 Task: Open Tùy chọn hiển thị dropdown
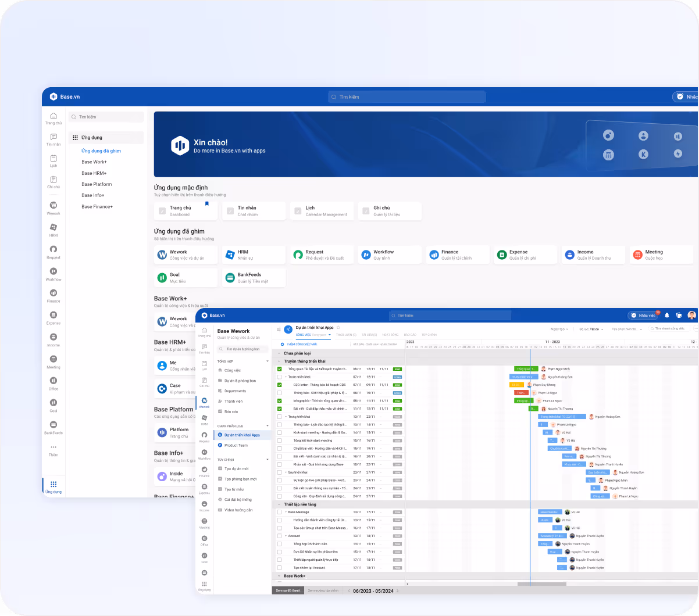point(627,329)
